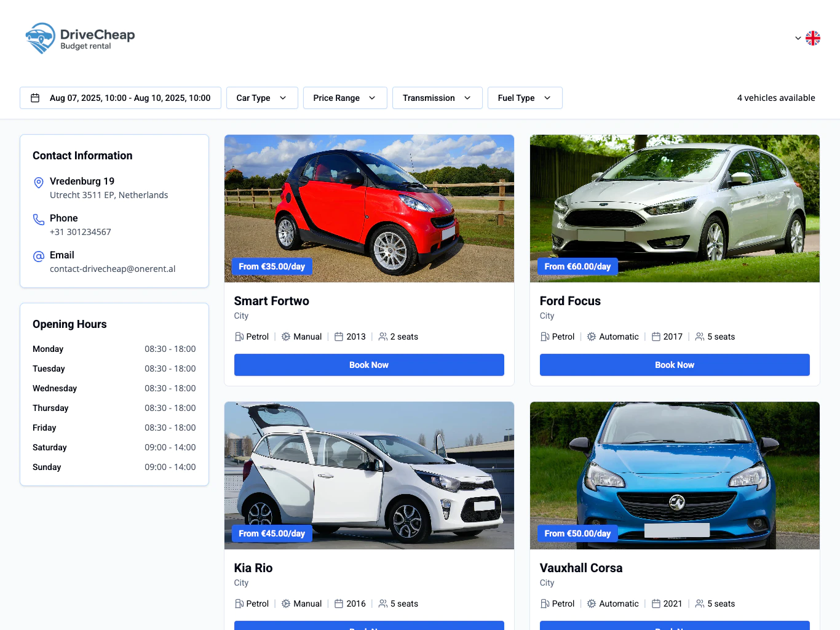Click the fuel pump icon on Ford Focus
The image size is (840, 630).
click(545, 337)
